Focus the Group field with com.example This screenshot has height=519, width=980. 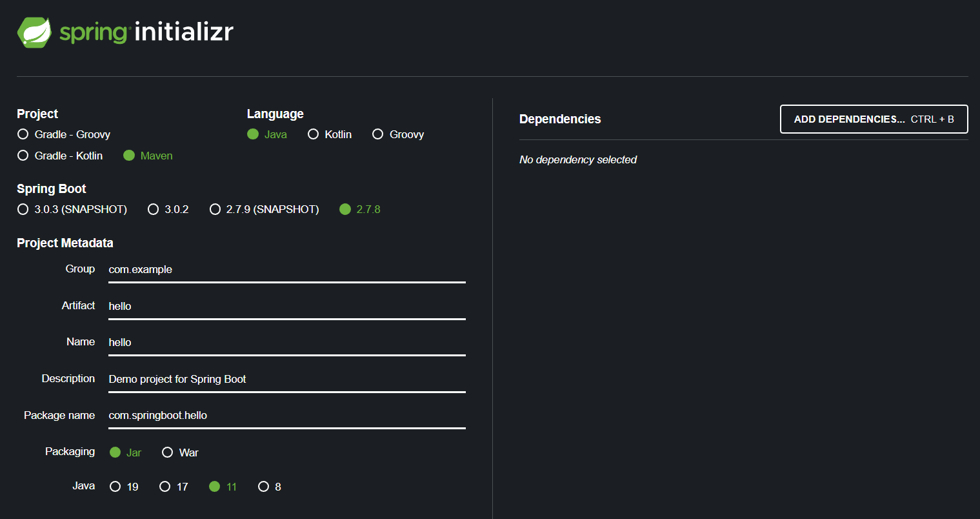287,270
